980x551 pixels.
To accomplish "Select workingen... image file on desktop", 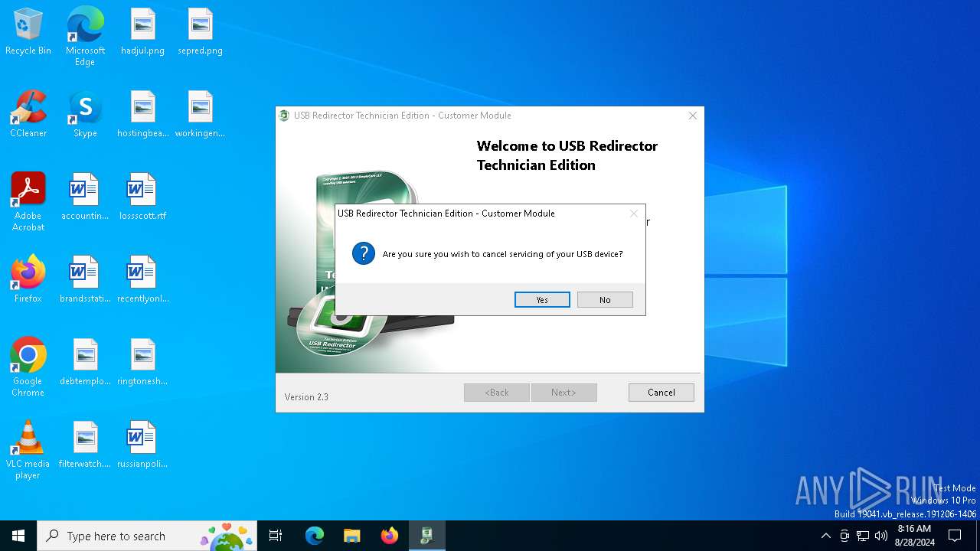I will [x=200, y=115].
